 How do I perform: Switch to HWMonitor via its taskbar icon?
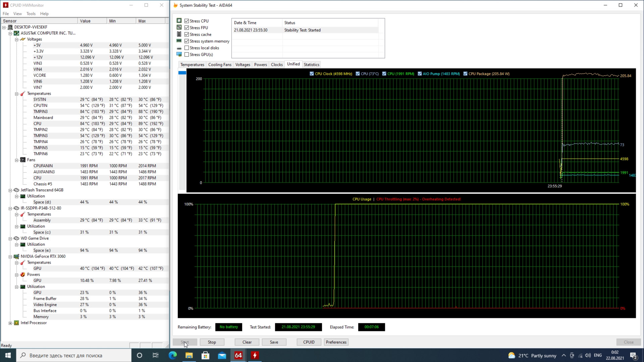coord(255,355)
